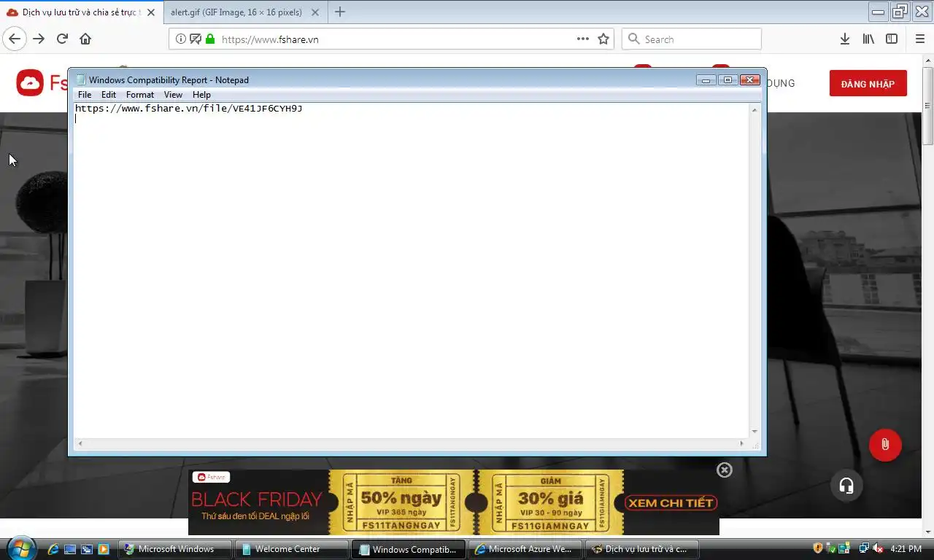Image resolution: width=934 pixels, height=560 pixels.
Task: Switch to Microsoft Azure We... taskbar item
Action: 525,549
